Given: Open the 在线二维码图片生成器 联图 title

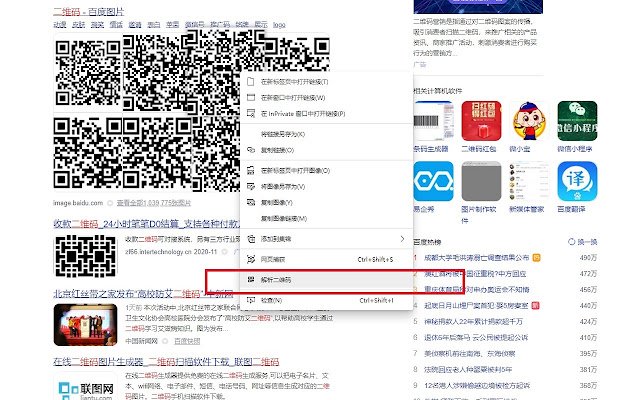Looking at the screenshot, I should tap(166, 362).
